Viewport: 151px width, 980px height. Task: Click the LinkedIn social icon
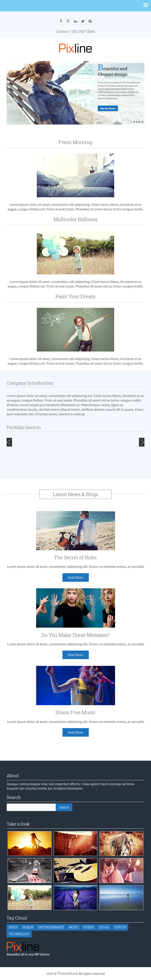[x=75, y=21]
